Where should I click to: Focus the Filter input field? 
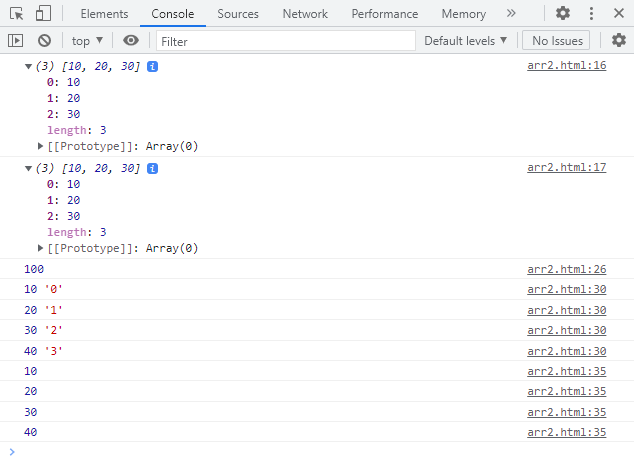[285, 41]
